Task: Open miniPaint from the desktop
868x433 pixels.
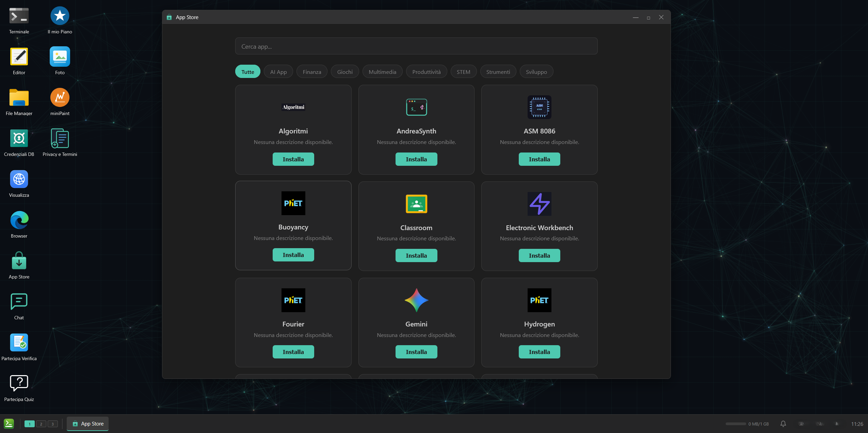Action: pos(60,97)
